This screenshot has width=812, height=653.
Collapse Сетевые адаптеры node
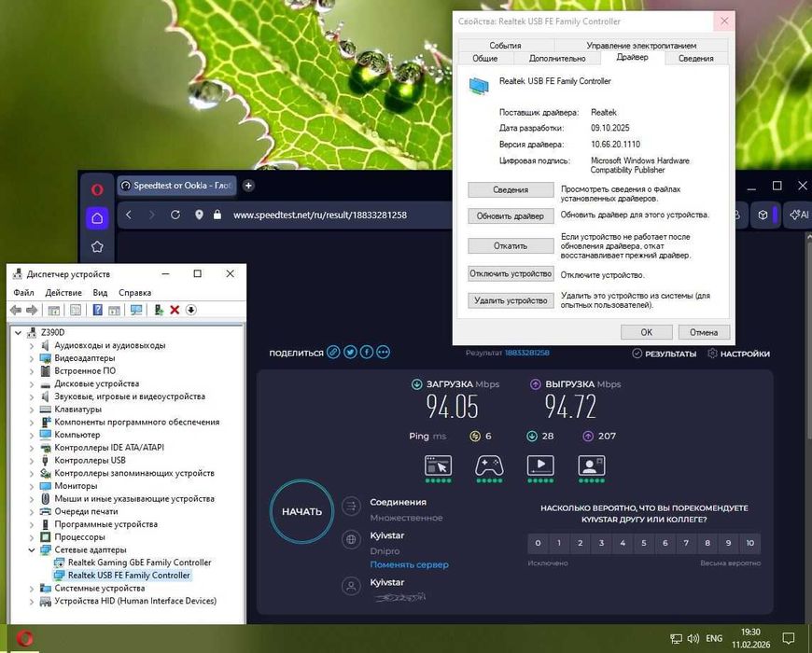point(32,550)
